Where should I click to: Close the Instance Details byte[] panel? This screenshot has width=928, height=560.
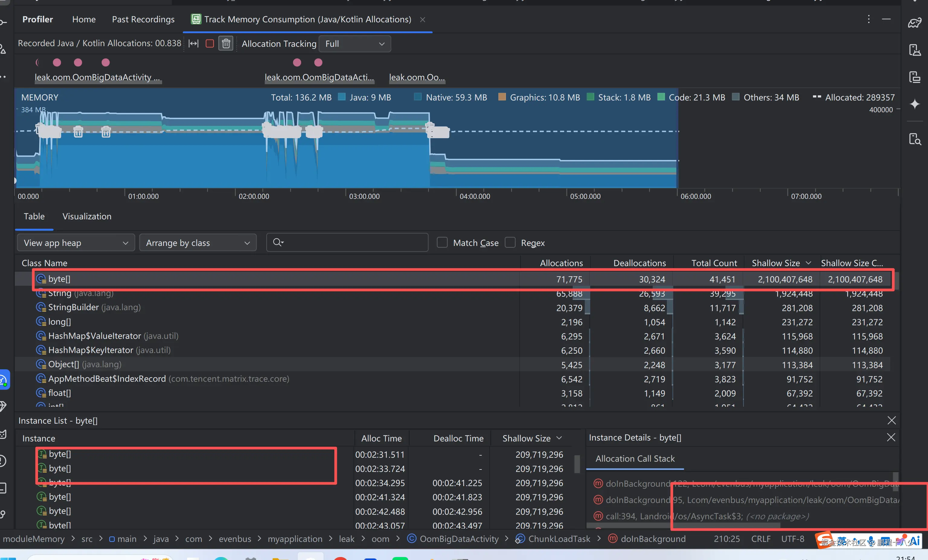point(891,437)
